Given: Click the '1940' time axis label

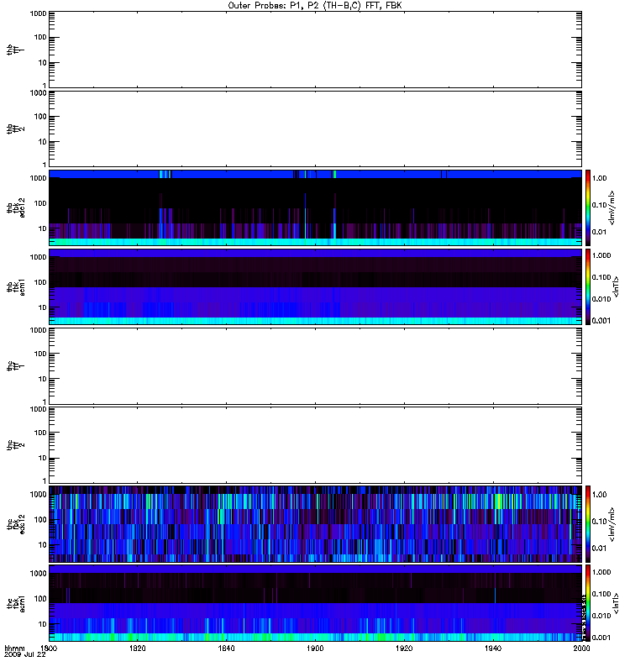Looking at the screenshot, I should pos(493,648).
